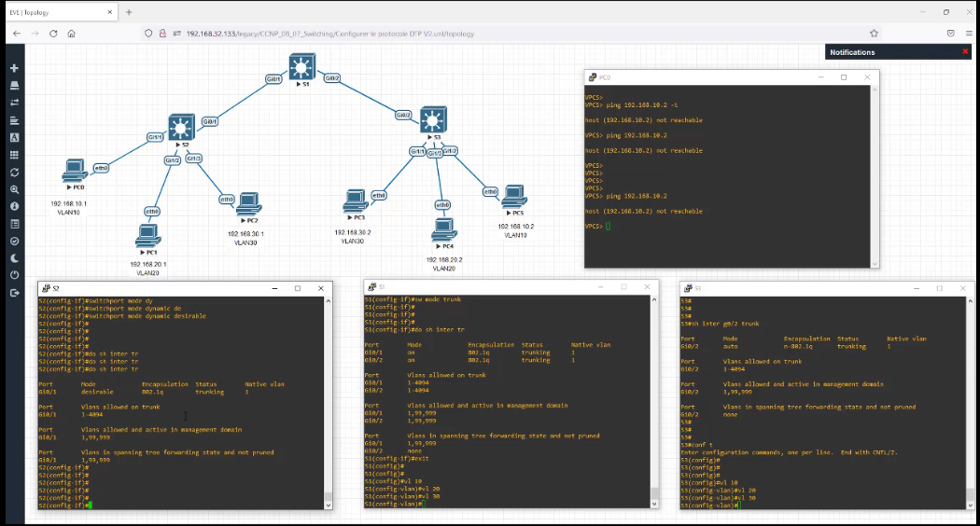Click the Logout icon in sidebar
The image size is (980, 526).
tap(14, 293)
